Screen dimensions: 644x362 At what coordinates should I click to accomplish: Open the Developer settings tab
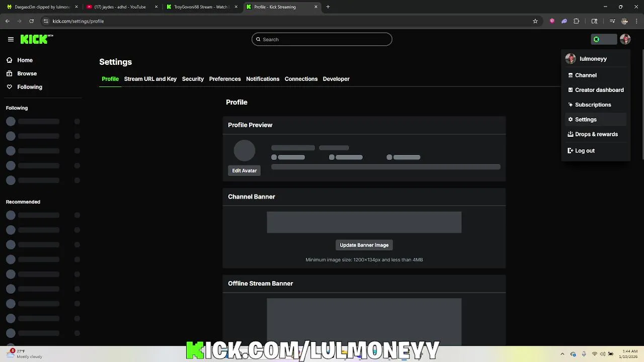pos(336,79)
